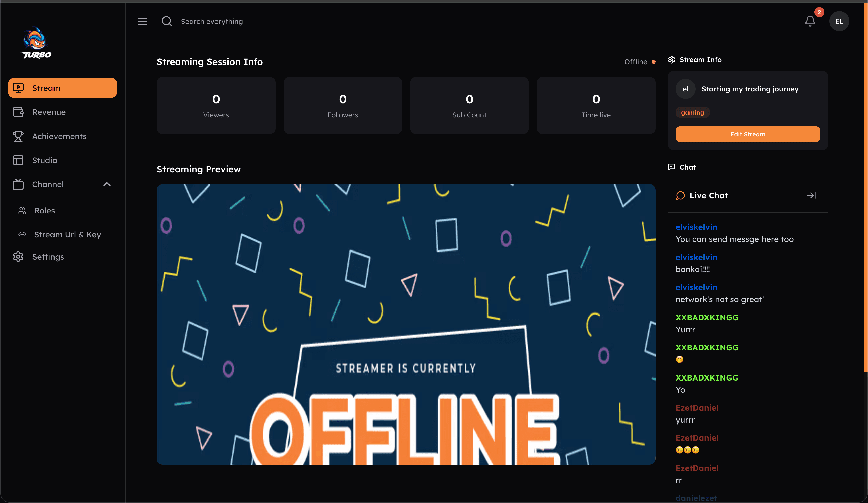
Task: Click the Streaming Preview heading
Action: point(199,169)
